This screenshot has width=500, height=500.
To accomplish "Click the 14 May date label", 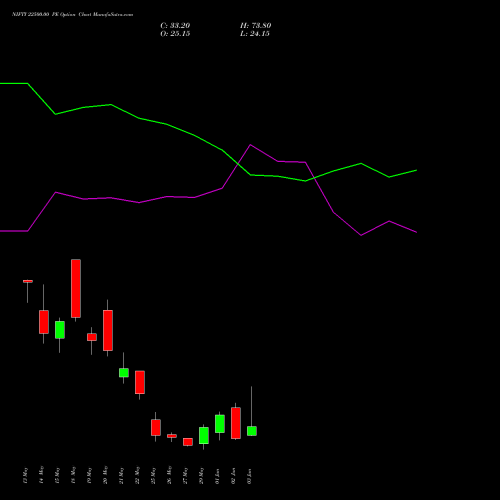I will tap(41, 475).
